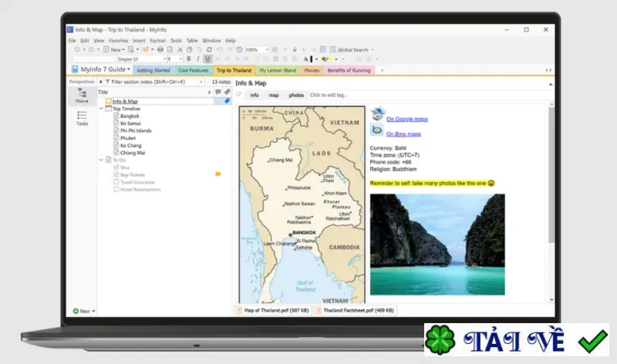Click the new folder/section toolbar icon

coord(145,49)
